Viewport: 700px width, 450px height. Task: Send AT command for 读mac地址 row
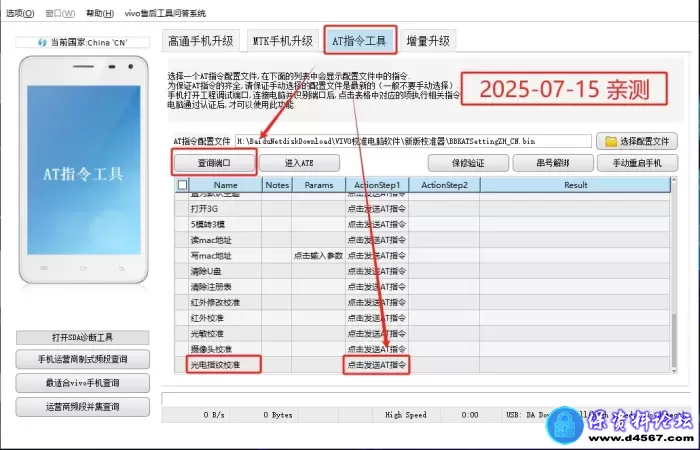[x=377, y=240]
